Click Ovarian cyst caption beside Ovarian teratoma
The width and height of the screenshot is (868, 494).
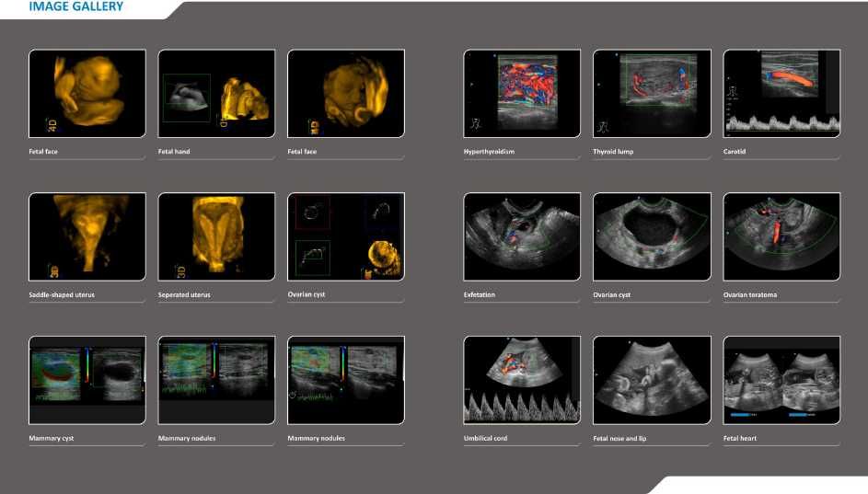point(612,295)
